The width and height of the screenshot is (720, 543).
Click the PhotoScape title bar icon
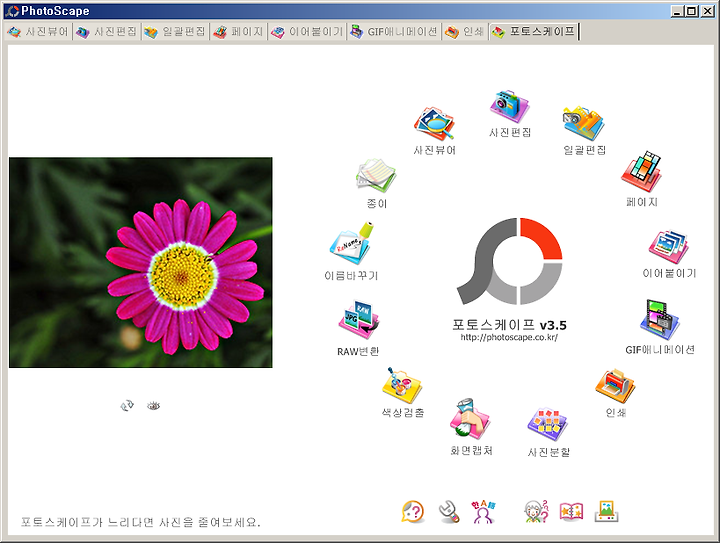point(12,11)
